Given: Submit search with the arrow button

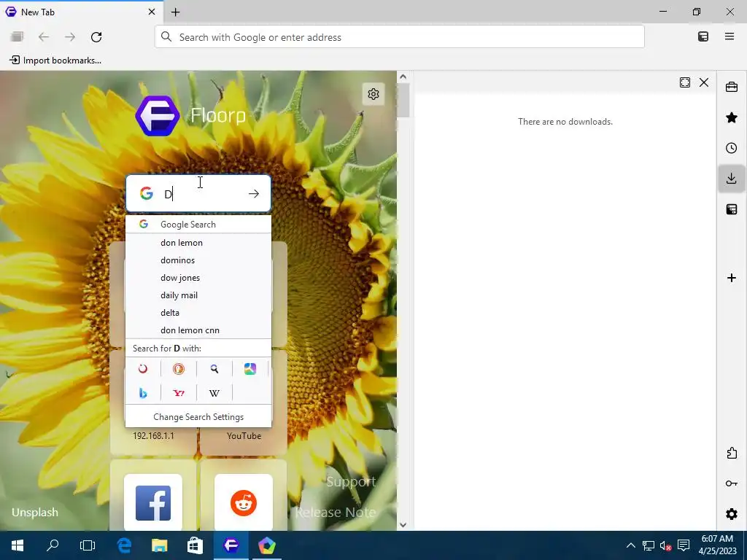Looking at the screenshot, I should [x=253, y=194].
